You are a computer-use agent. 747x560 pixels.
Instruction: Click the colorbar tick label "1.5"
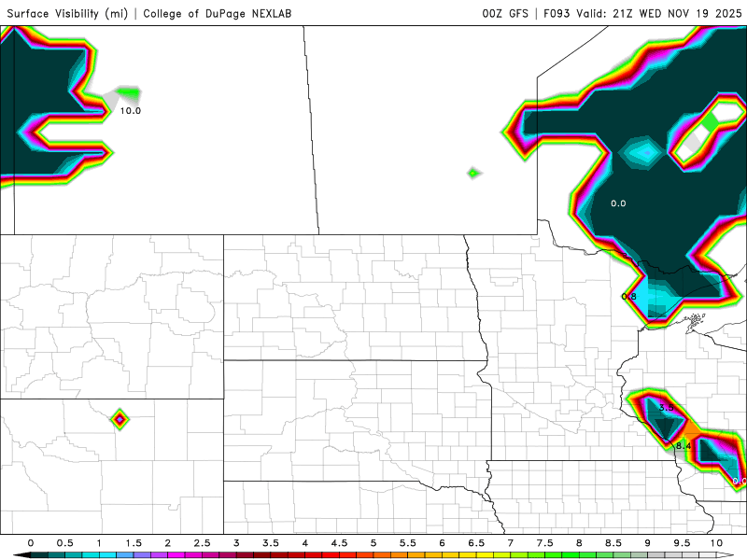click(x=134, y=543)
